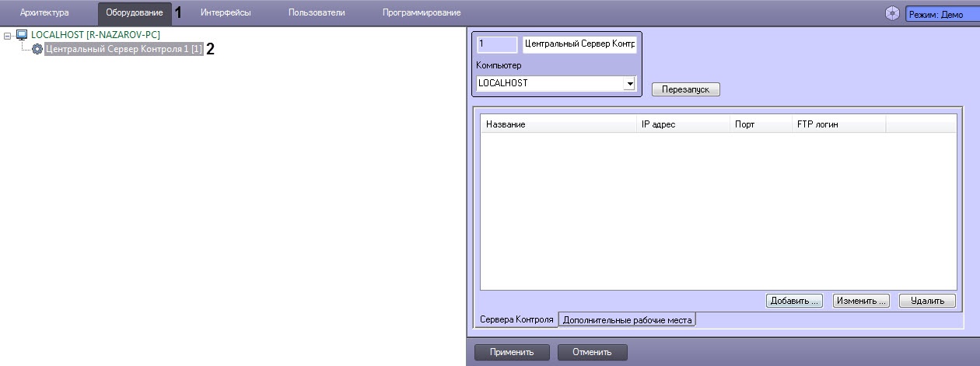Screen dimensions: 980x366
Task: Click the Отменить button
Action: [x=593, y=352]
